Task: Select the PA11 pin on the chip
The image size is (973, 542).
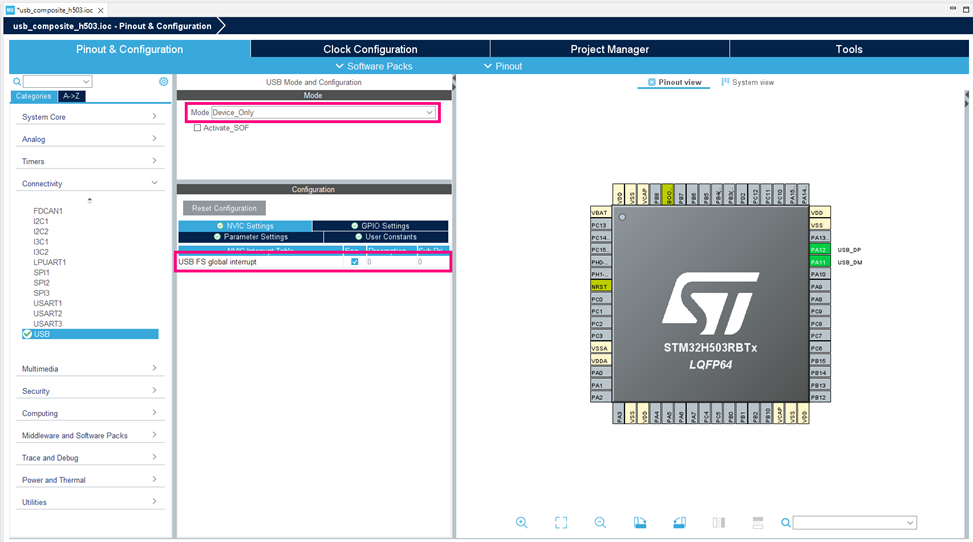Action: point(820,262)
